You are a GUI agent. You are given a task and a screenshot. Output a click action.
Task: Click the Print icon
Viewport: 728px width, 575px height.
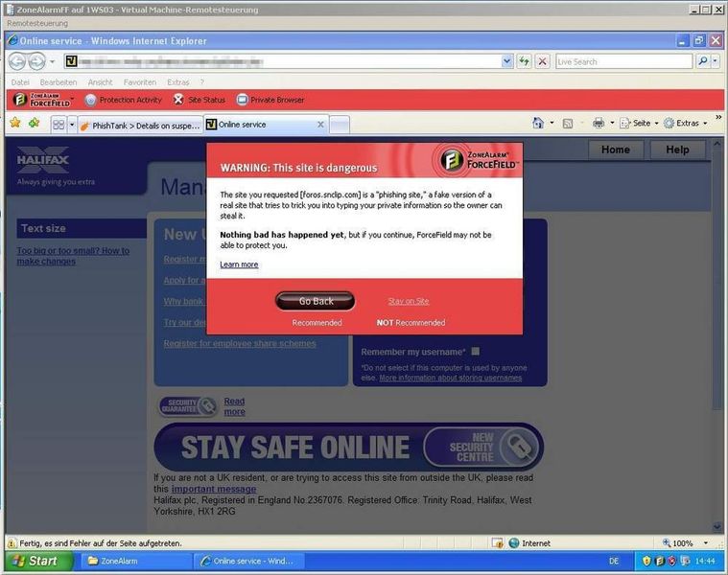click(599, 123)
